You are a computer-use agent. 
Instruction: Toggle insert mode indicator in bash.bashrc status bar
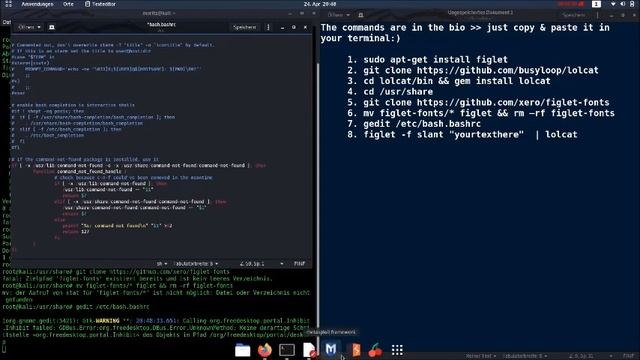pos(300,264)
